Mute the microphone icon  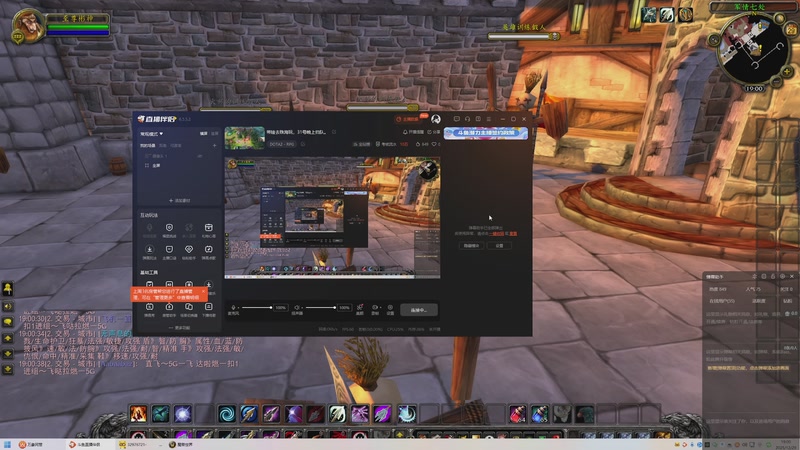click(234, 308)
